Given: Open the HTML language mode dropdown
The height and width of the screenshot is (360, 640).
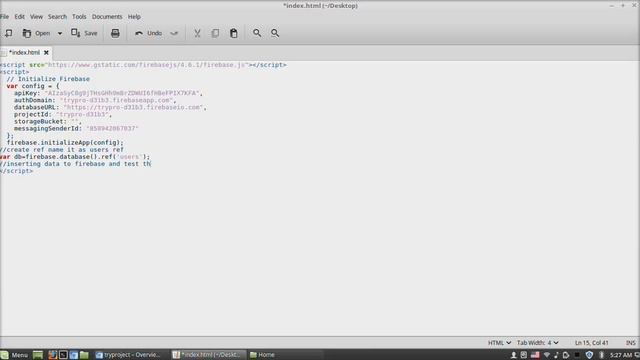Looking at the screenshot, I should click(499, 343).
